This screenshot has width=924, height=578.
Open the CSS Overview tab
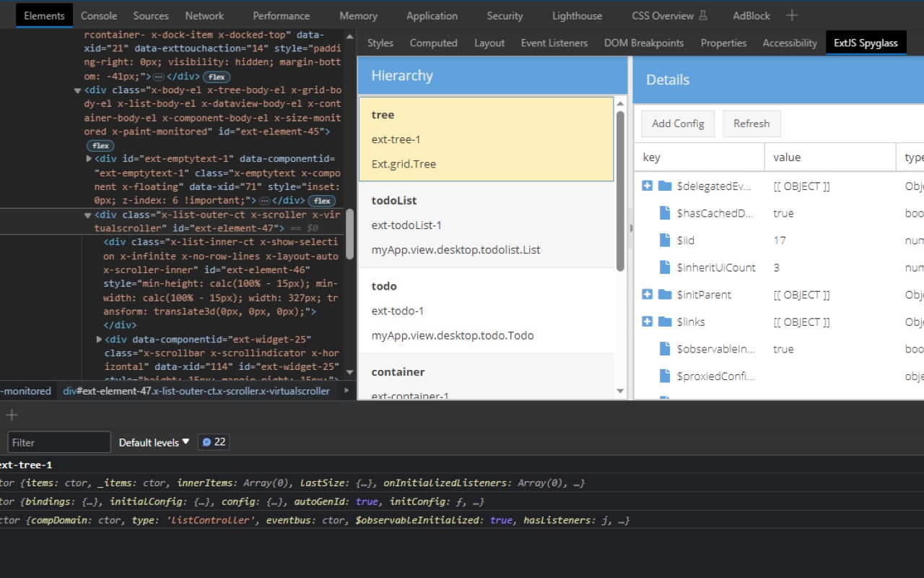pos(670,15)
